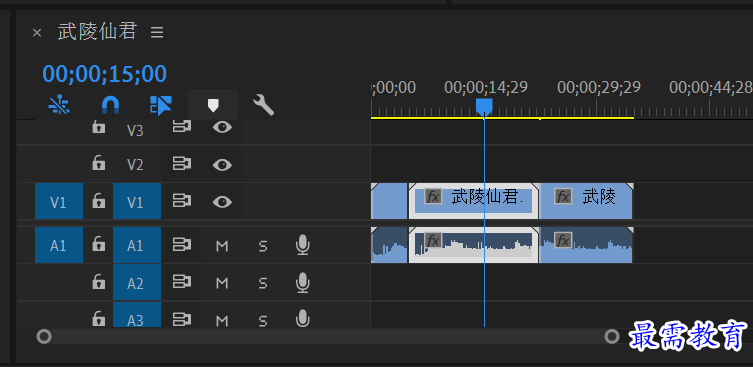Open fx badge on third A1 audio clip
The width and height of the screenshot is (753, 367).
pos(563,240)
